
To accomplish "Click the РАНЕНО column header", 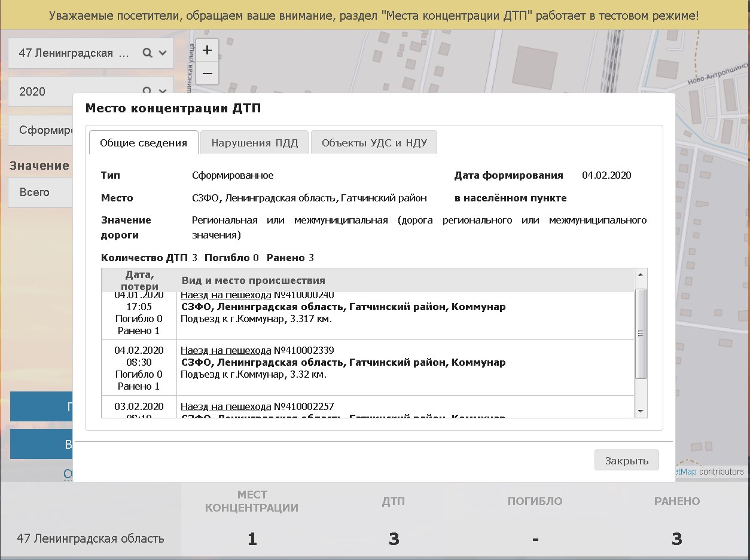I will tap(677, 501).
